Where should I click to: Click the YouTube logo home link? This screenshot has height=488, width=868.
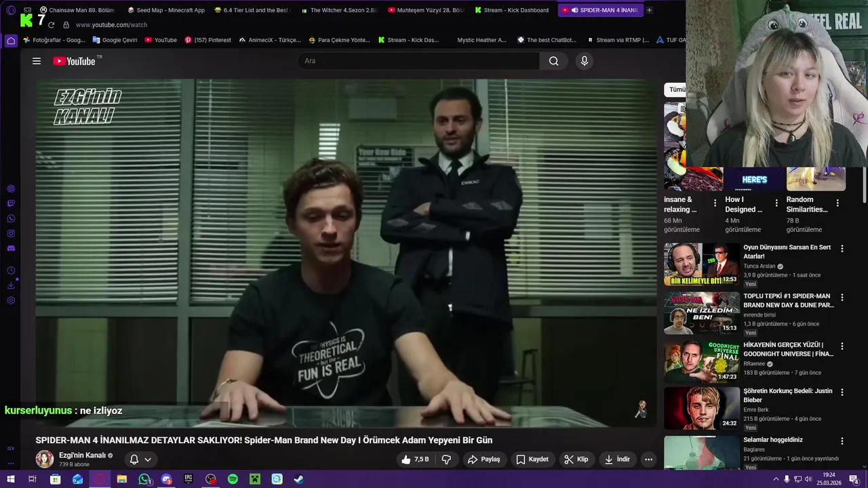point(75,61)
